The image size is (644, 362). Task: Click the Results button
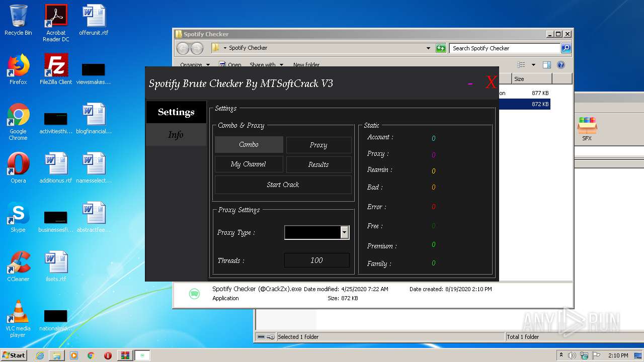318,164
